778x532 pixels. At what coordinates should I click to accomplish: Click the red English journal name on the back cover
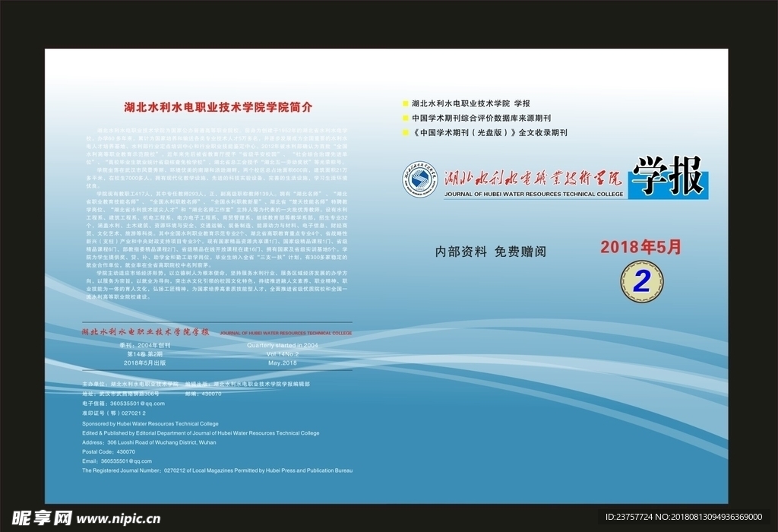(286, 333)
